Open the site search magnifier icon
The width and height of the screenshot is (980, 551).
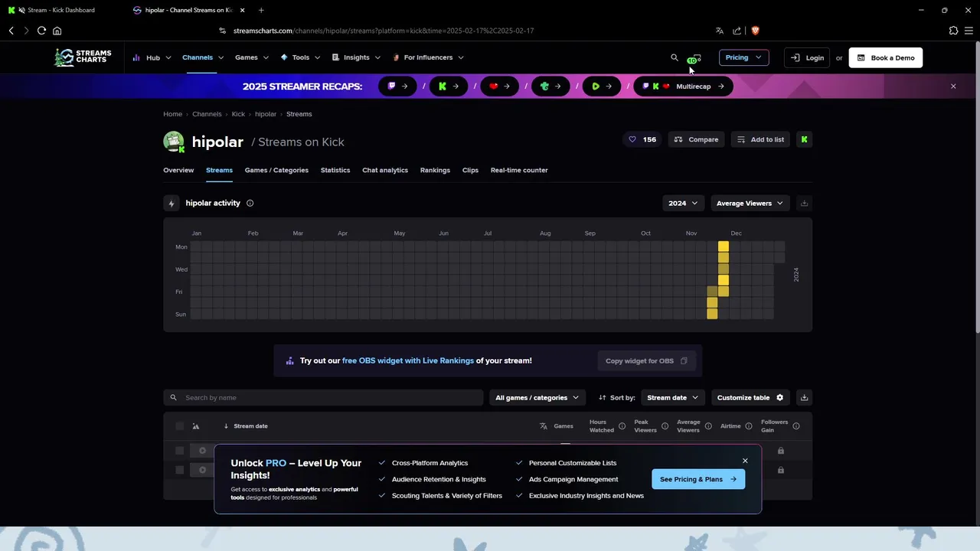pyautogui.click(x=675, y=57)
